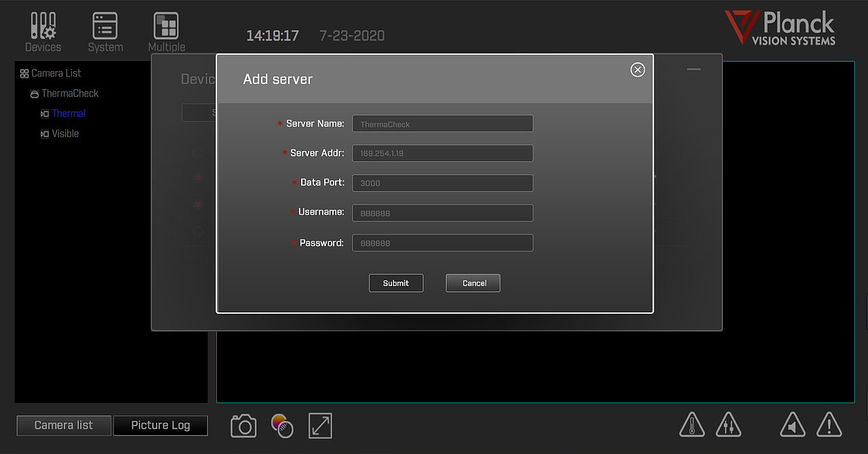Switch to the Picture Log tab

(161, 426)
